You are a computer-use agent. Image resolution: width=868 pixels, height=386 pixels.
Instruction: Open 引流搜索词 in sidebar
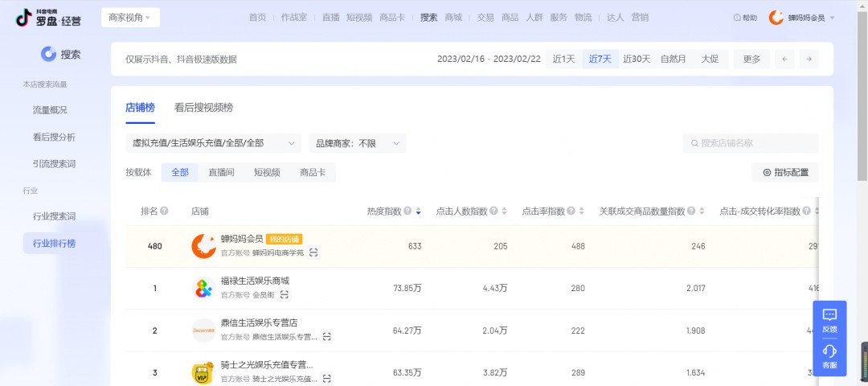coord(55,164)
